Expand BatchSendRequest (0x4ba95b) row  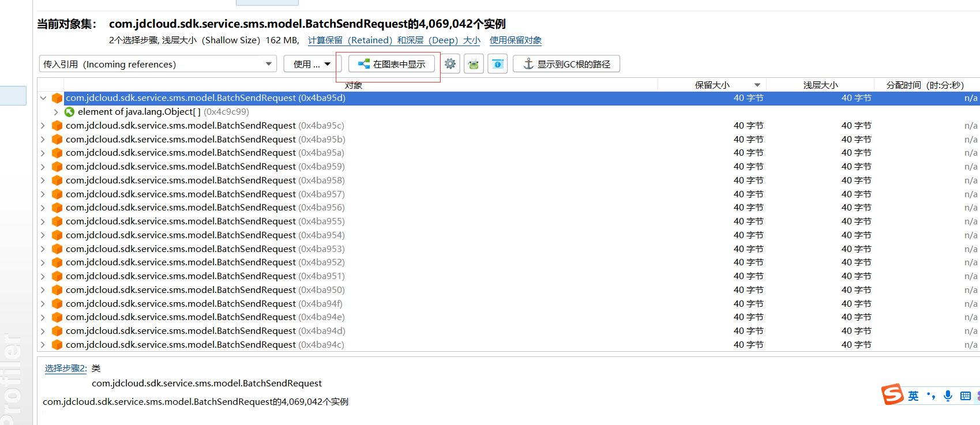pos(43,140)
